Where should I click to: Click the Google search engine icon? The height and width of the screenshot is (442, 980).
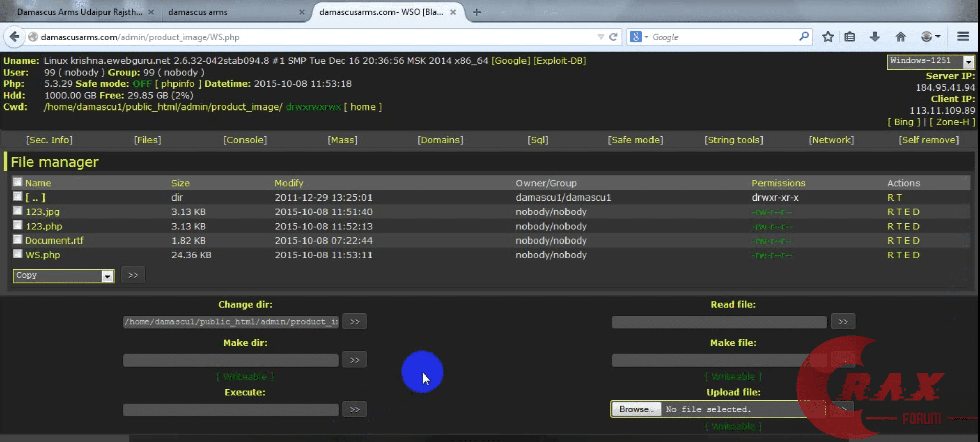[636, 37]
